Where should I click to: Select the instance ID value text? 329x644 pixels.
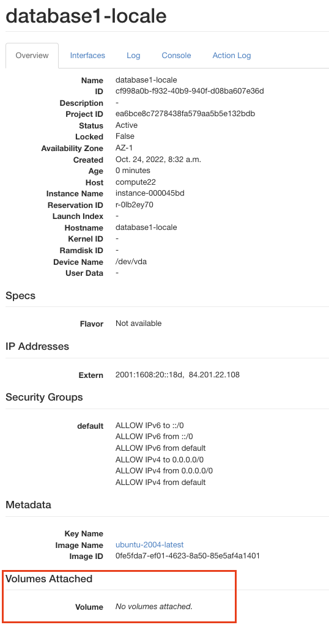coord(190,91)
